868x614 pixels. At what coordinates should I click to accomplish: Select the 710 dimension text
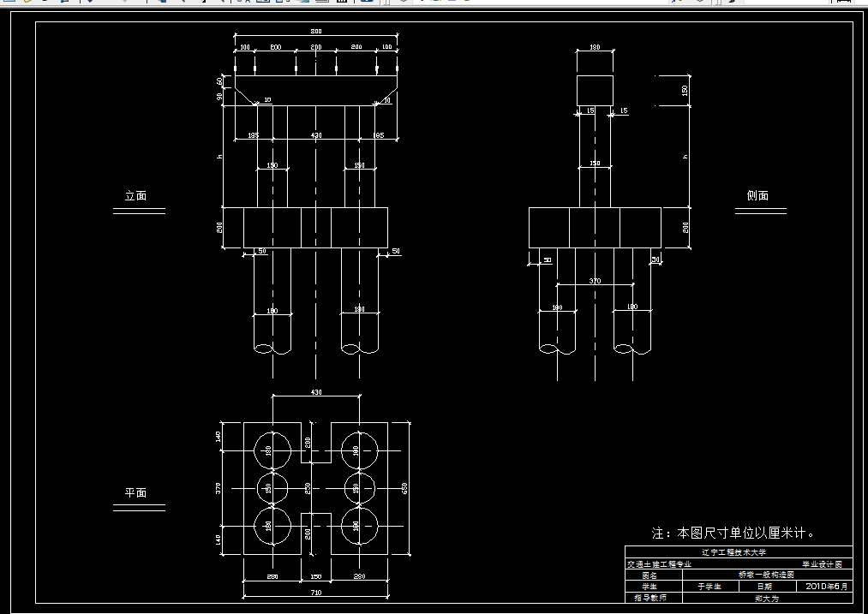point(315,593)
